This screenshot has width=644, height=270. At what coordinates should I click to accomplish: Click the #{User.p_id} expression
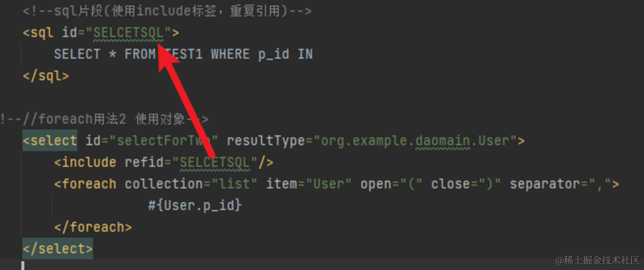(x=195, y=206)
